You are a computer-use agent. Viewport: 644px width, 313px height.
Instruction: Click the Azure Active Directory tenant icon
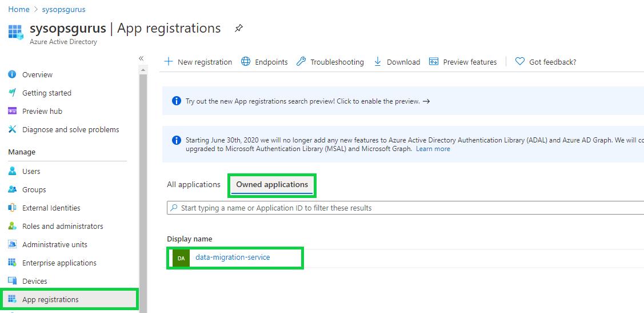point(16,32)
